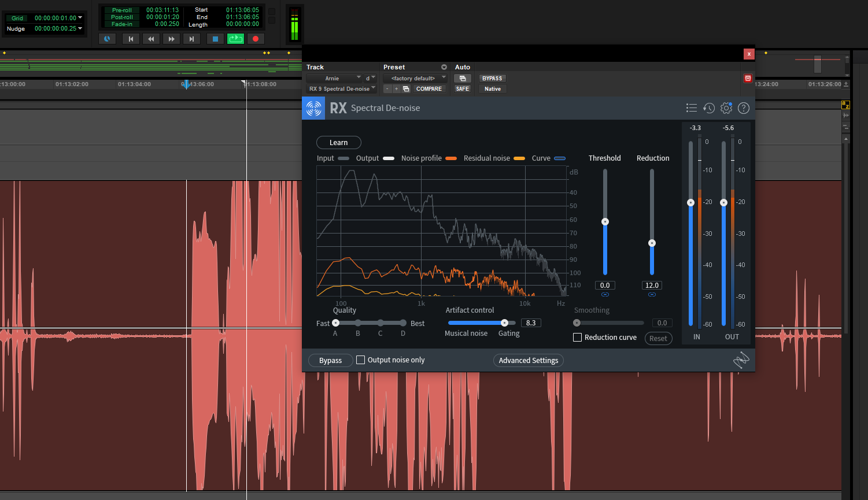Edit the Reduction 12.0 value field
This screenshot has height=500, width=868.
click(x=652, y=285)
